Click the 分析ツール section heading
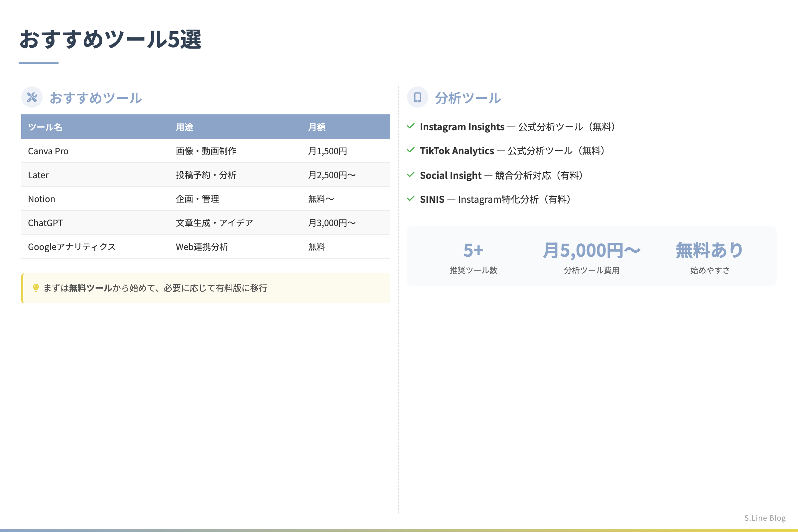Screen dimensions: 798x532 pos(468,98)
